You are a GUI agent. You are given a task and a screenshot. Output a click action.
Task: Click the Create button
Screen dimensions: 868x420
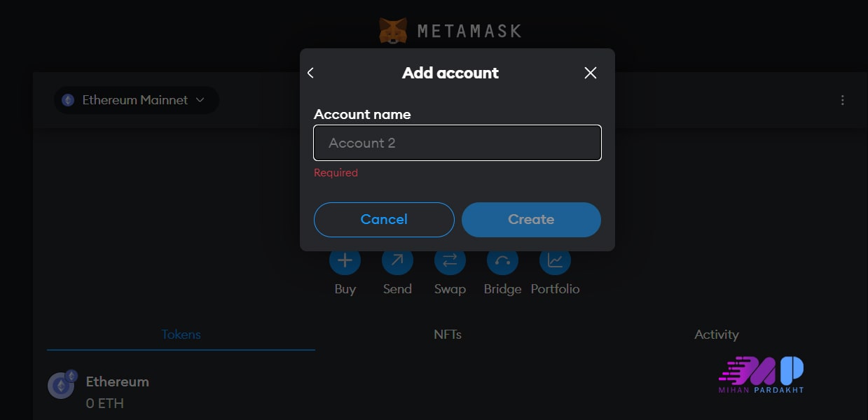531,220
